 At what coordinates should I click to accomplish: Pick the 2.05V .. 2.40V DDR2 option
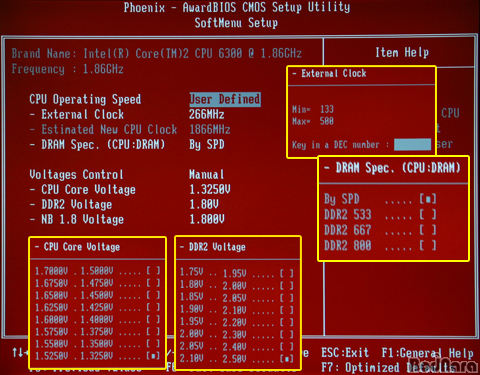(x=237, y=347)
